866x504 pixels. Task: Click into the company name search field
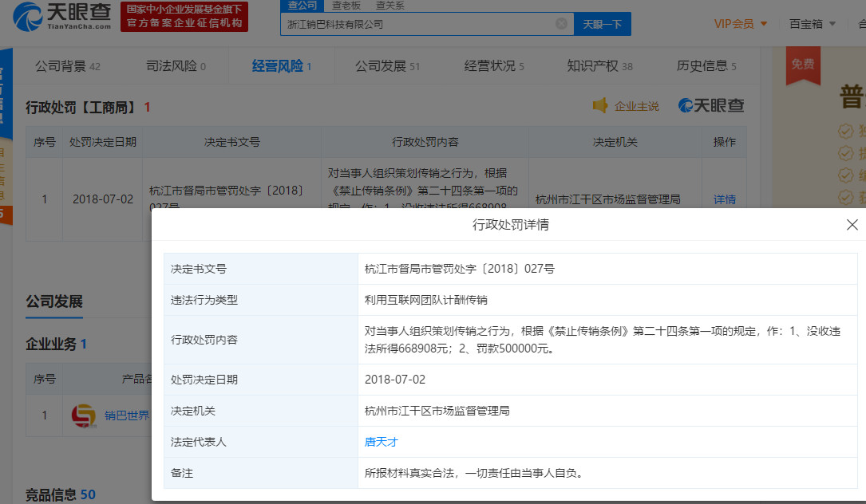point(419,24)
